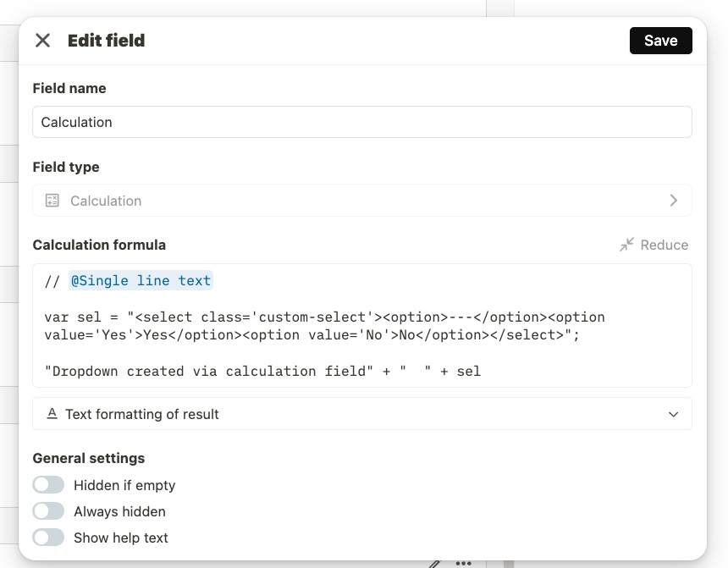Place cursor in the var sel formula line

pyautogui.click(x=324, y=326)
